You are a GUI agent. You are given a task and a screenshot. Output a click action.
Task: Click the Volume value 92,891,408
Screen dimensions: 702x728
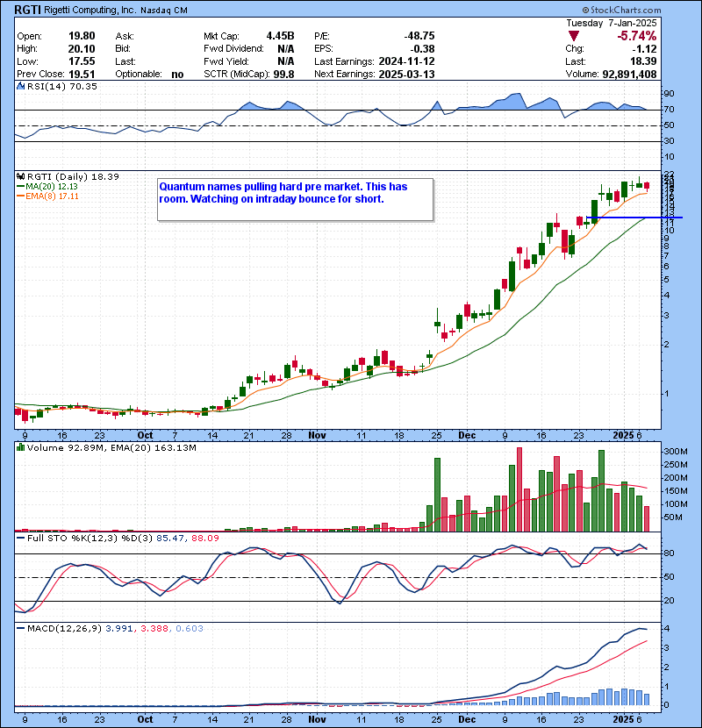tap(629, 75)
